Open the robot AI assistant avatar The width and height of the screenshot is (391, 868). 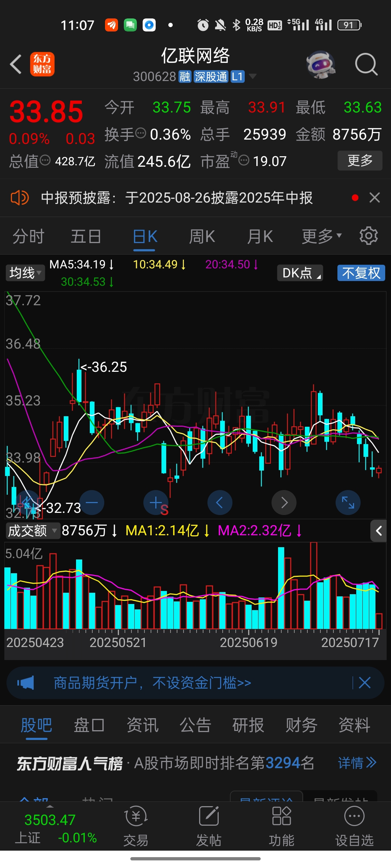(x=321, y=64)
